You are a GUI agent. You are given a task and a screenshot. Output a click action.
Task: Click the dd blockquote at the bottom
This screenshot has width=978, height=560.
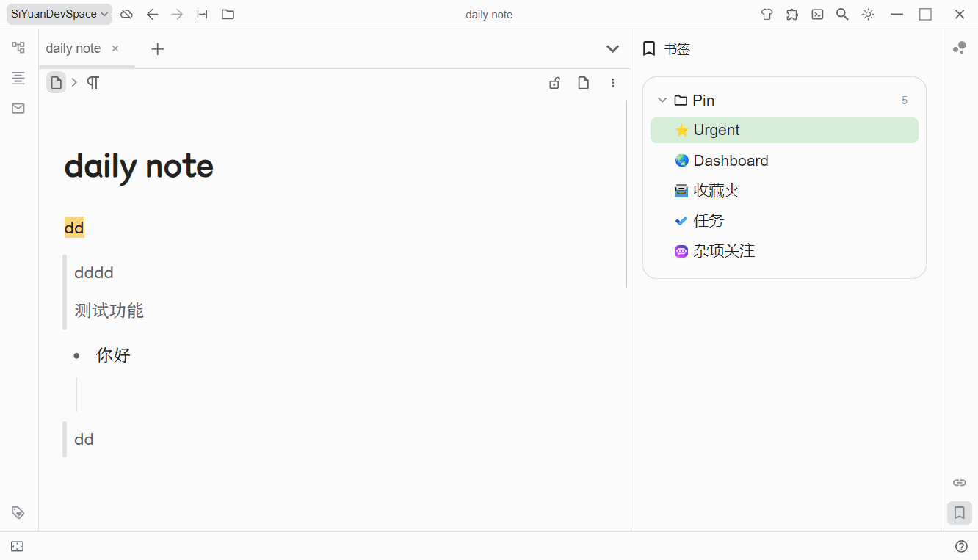84,439
